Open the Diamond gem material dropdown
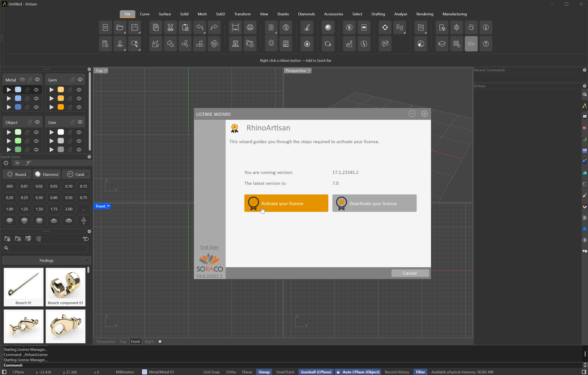The width and height of the screenshot is (588, 375). pos(47,174)
